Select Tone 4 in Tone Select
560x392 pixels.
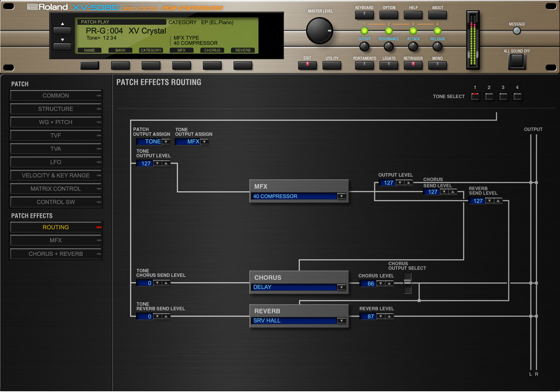(518, 96)
